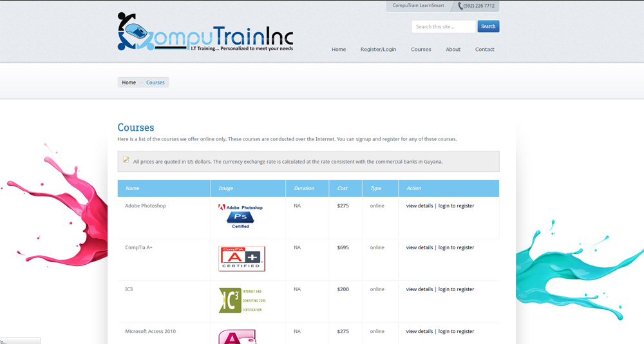Click the online type cell for CompTia A+

(377, 247)
